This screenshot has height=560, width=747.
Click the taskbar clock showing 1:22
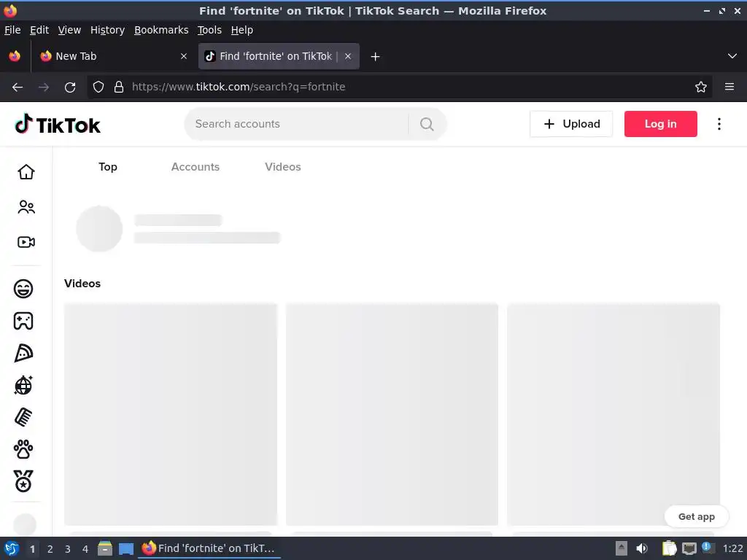(732, 548)
